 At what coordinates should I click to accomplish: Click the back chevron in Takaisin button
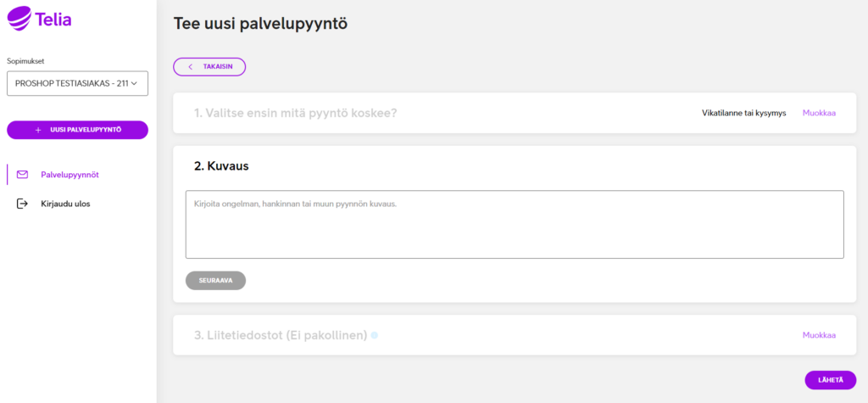tap(191, 66)
